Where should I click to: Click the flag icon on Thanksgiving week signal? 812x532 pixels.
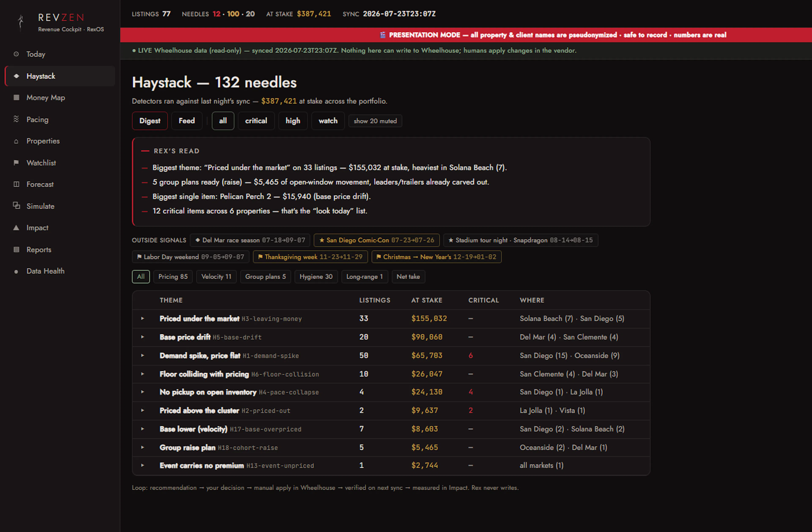click(260, 257)
